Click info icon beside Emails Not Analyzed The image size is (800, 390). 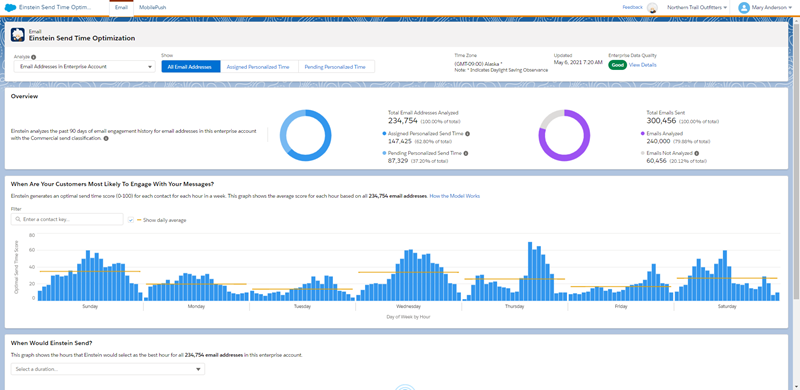696,153
